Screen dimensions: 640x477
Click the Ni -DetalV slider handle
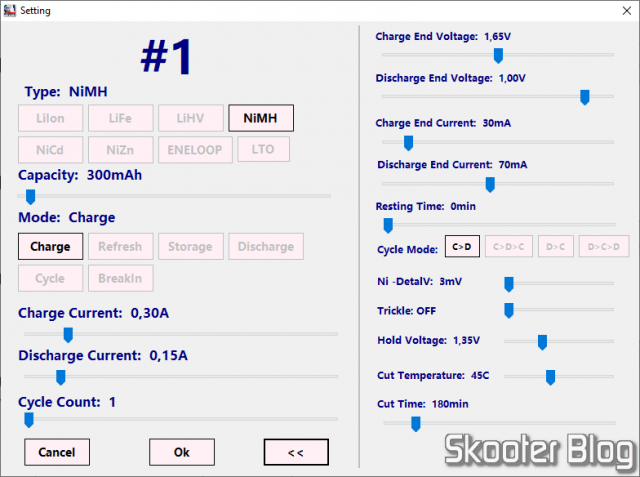click(509, 284)
